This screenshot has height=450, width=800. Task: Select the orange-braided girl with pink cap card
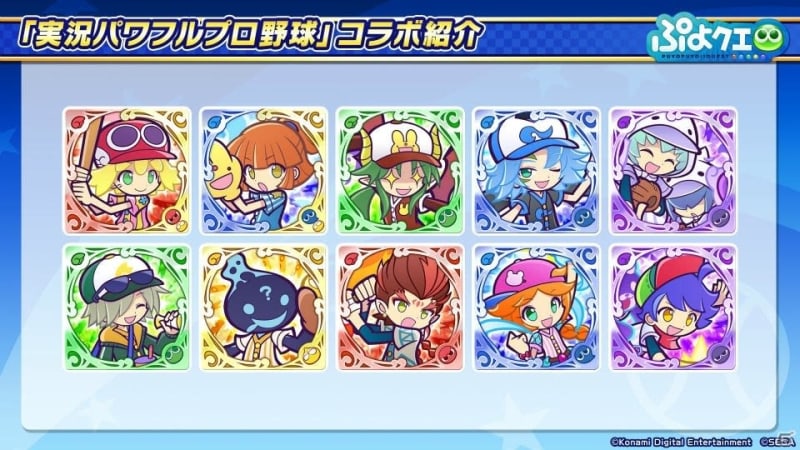536,307
